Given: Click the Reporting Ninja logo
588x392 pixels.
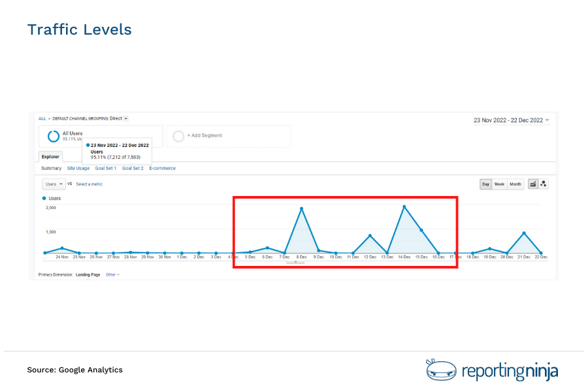Looking at the screenshot, I should click(x=492, y=370).
